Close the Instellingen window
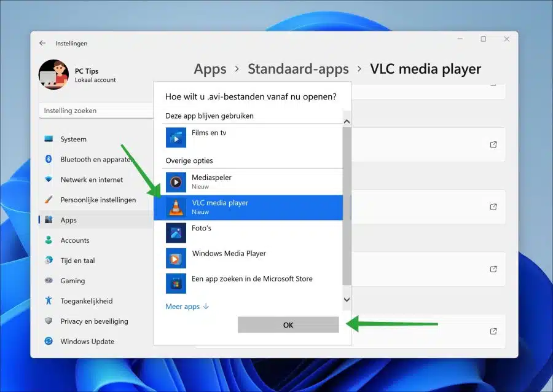The image size is (553, 392). [x=507, y=39]
